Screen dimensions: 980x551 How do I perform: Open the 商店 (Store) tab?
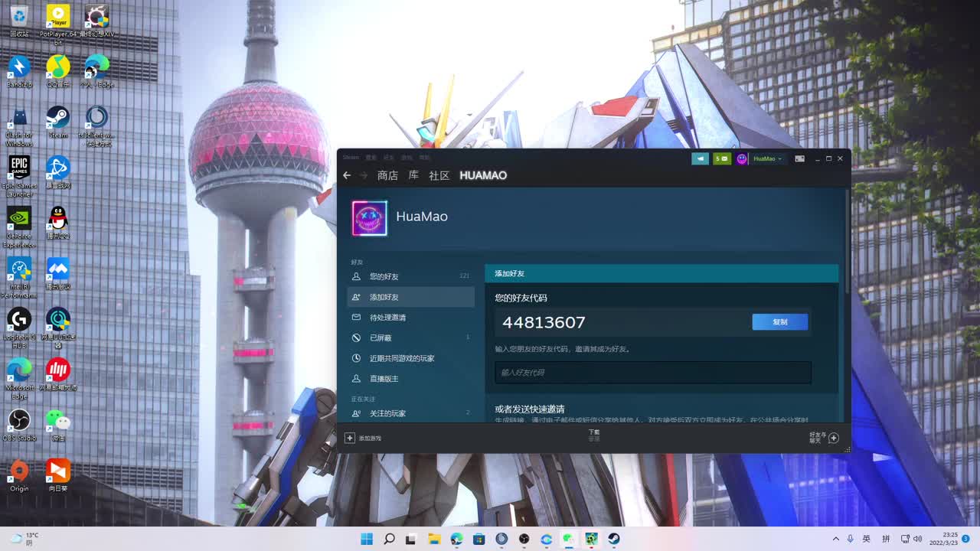tap(387, 175)
